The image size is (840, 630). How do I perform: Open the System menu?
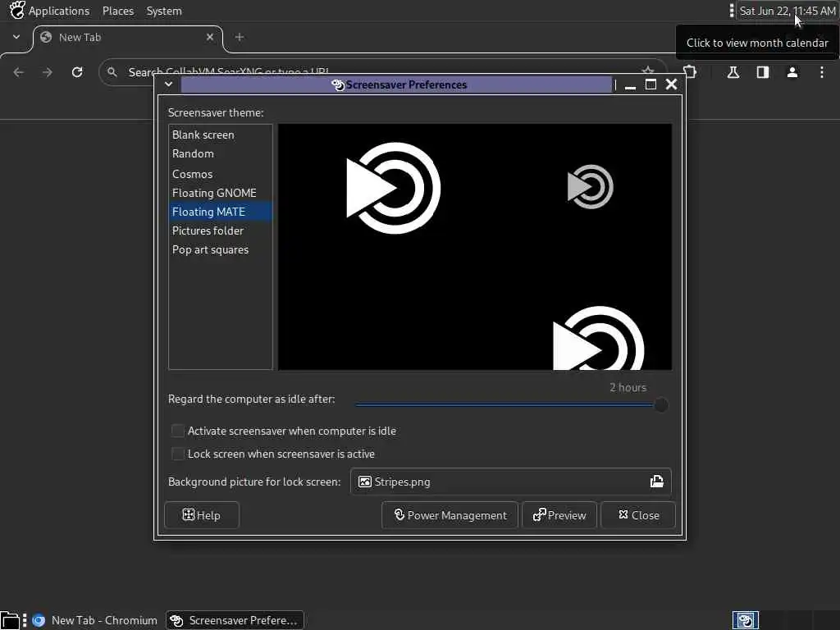[164, 11]
